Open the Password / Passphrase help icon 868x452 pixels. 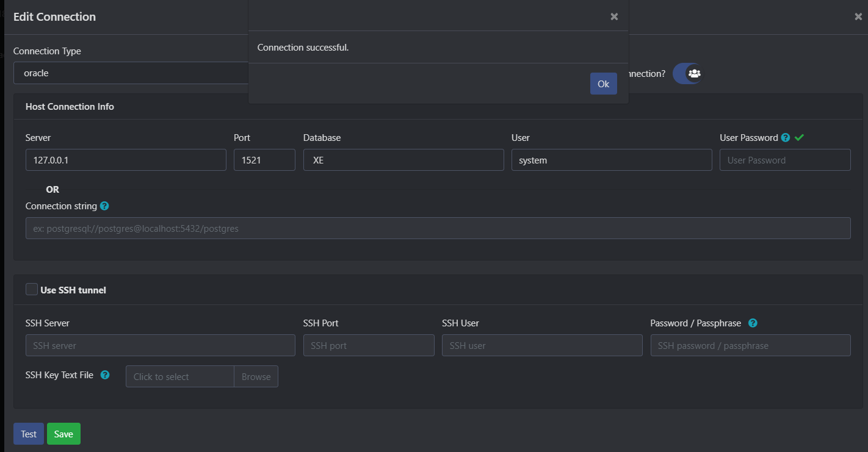pyautogui.click(x=753, y=323)
